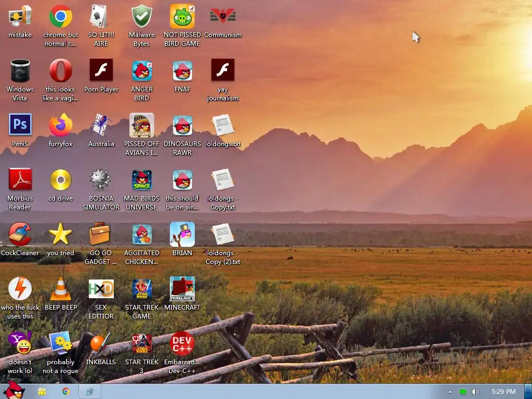The height and width of the screenshot is (399, 532).
Task: Open the Embarcadero Dev-C++ icon
Action: [x=182, y=344]
